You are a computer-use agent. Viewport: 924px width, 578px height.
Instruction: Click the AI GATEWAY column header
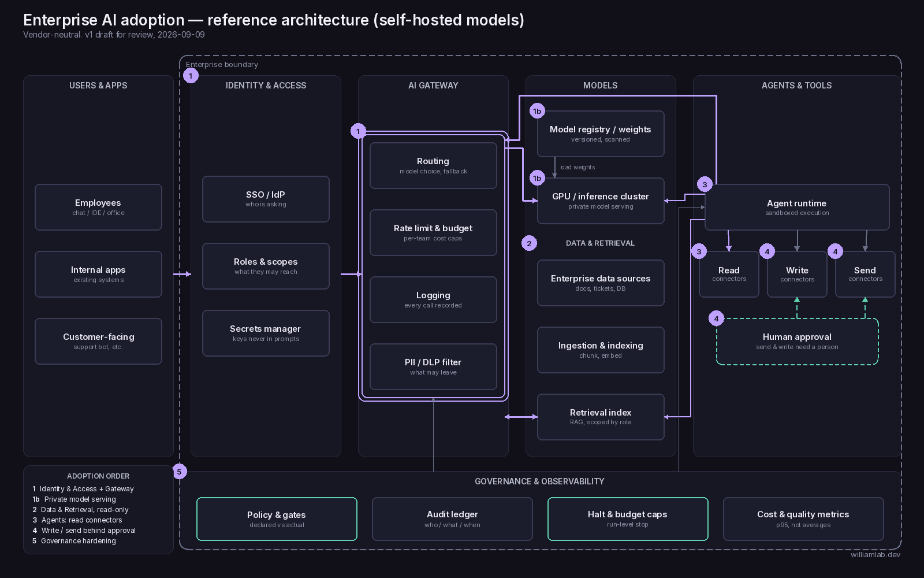[x=433, y=86]
